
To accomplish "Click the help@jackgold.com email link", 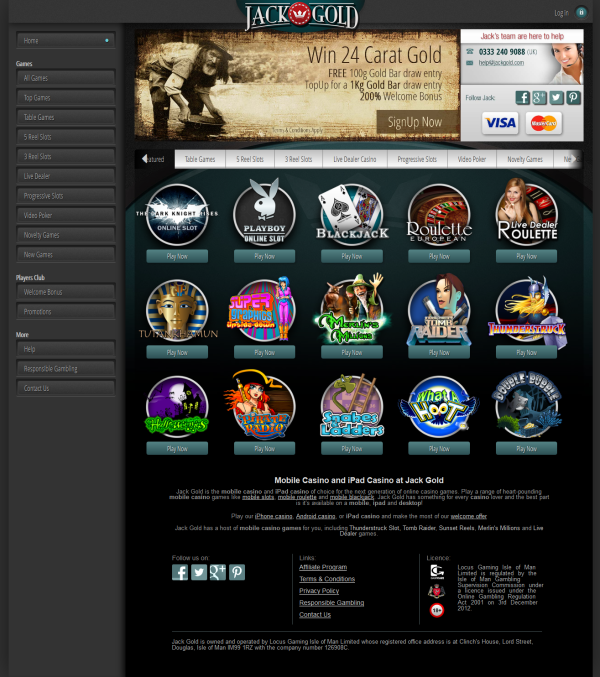I will [501, 63].
